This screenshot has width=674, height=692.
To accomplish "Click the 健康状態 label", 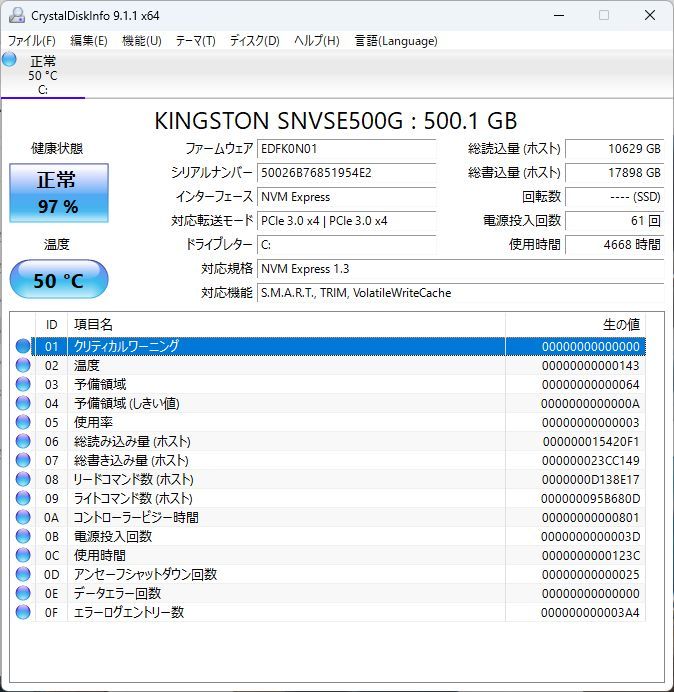I will 57,148.
